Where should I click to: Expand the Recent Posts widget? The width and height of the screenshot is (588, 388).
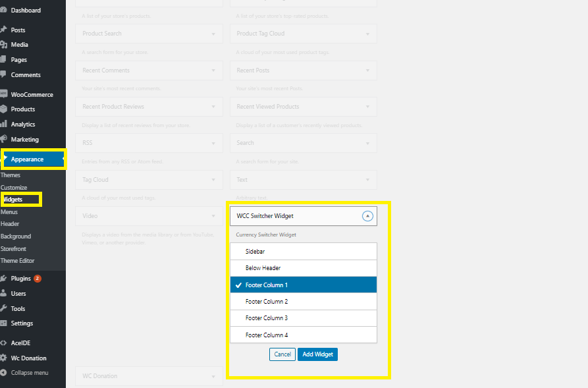(303, 70)
